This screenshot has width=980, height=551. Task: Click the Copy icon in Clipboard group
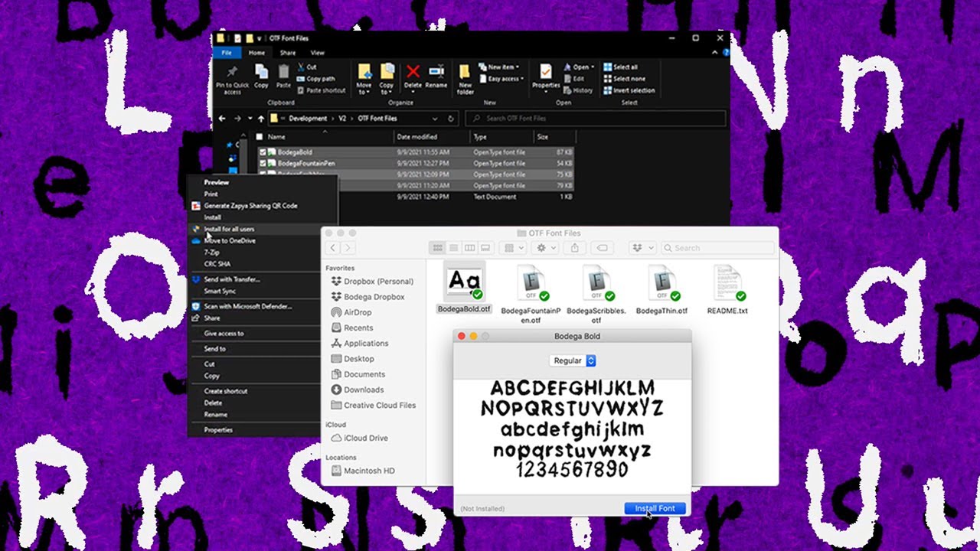(x=261, y=77)
